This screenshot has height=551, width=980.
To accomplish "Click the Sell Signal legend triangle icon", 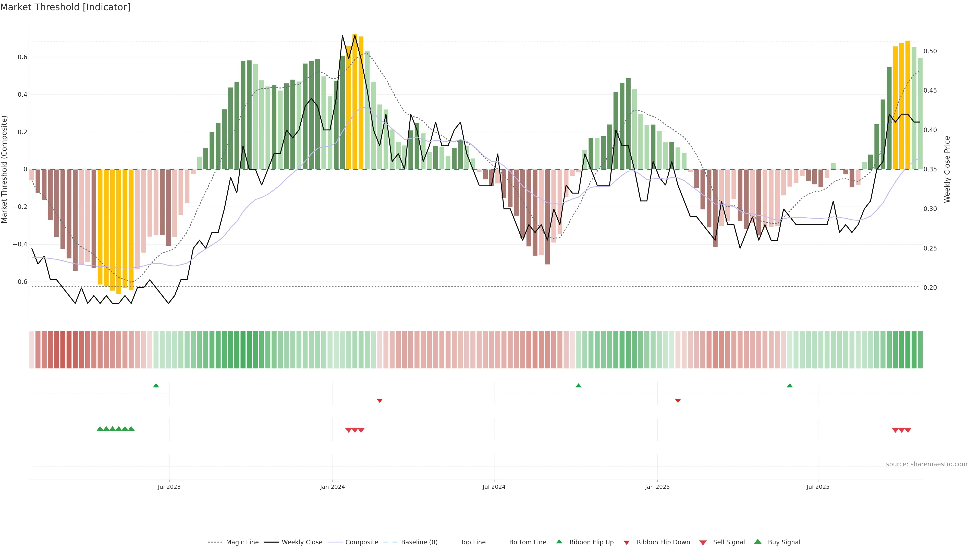I will tap(703, 543).
